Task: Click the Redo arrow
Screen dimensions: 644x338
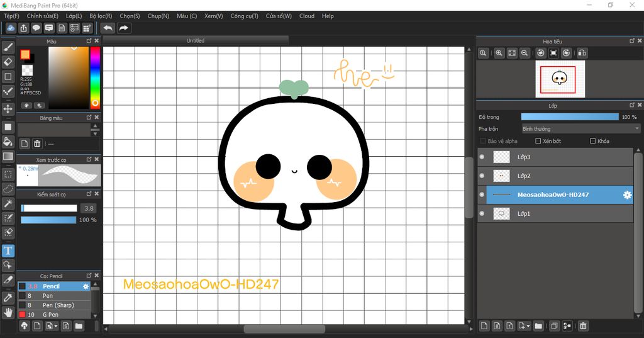Action: coord(123,28)
